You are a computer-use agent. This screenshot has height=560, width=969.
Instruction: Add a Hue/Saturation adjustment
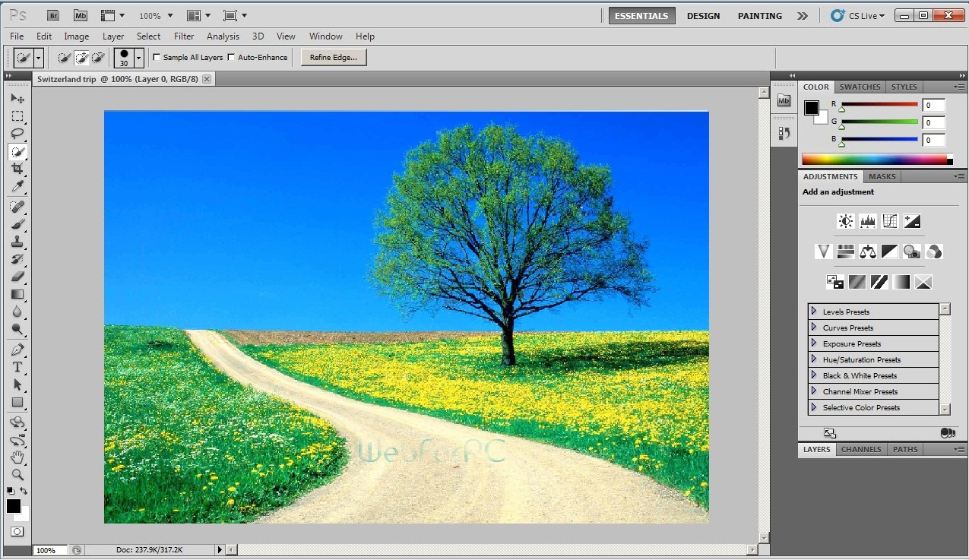(x=845, y=252)
